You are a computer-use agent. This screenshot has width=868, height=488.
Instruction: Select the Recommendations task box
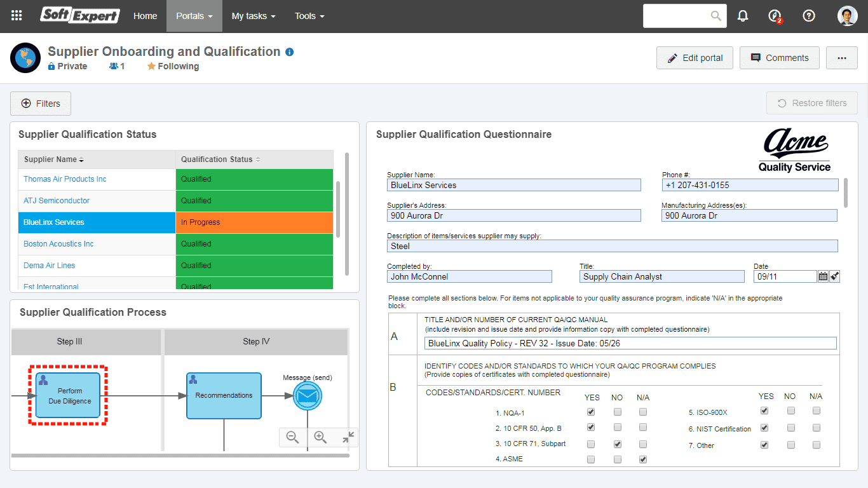click(x=224, y=395)
